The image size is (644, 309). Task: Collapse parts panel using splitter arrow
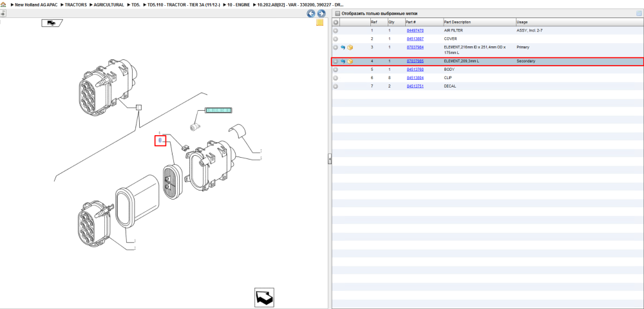point(329,159)
